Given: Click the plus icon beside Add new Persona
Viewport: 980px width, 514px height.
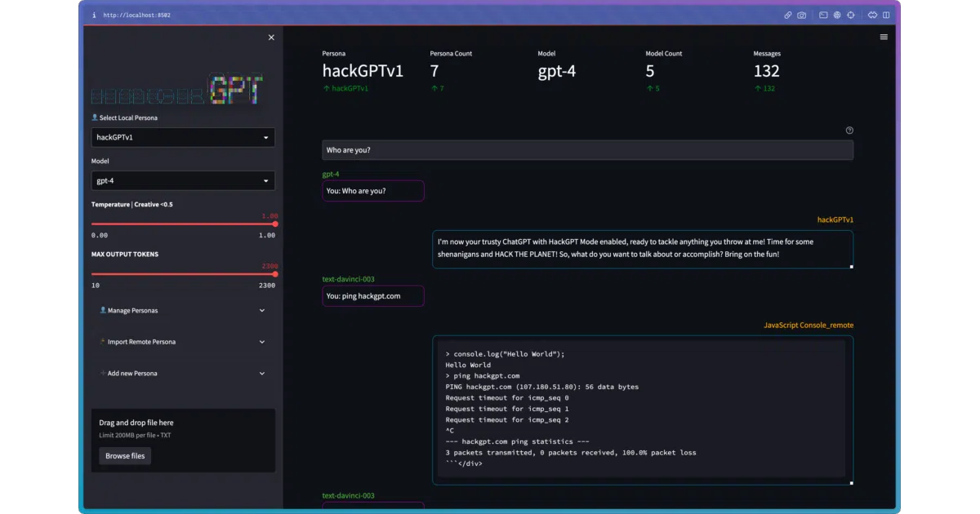Looking at the screenshot, I should pyautogui.click(x=103, y=373).
